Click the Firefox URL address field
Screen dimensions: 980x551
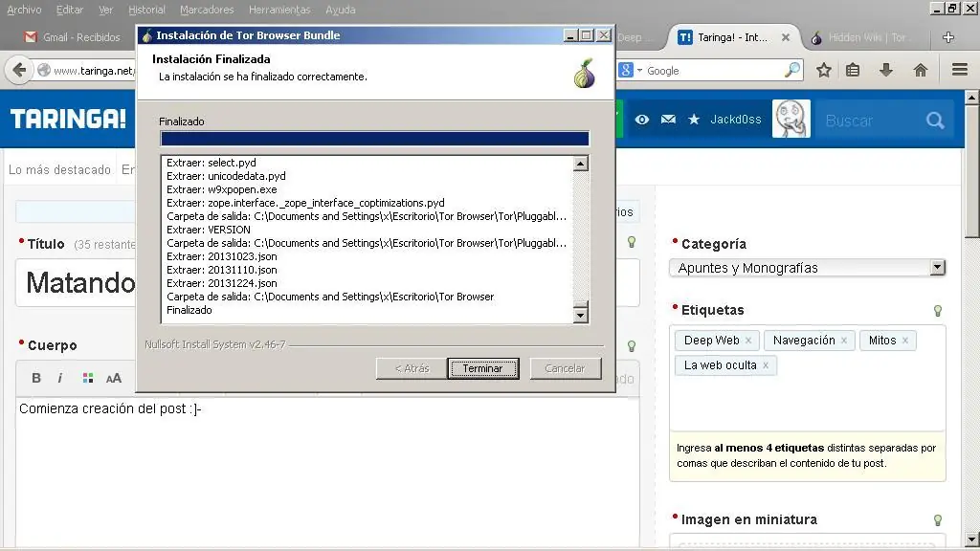85,71
